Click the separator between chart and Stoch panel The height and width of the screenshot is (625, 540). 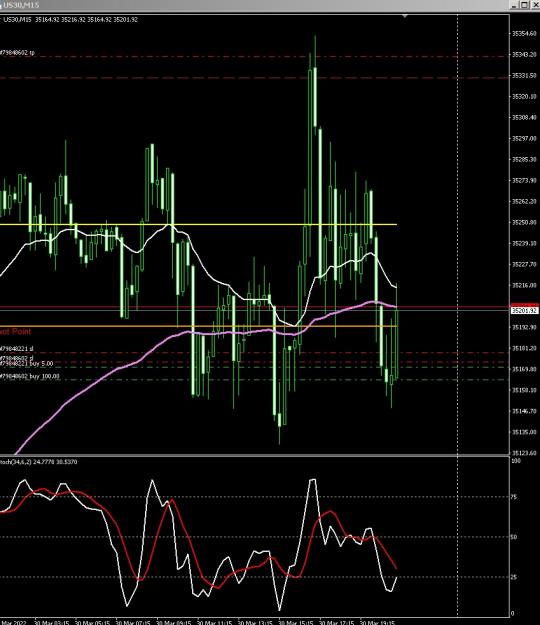(255, 456)
